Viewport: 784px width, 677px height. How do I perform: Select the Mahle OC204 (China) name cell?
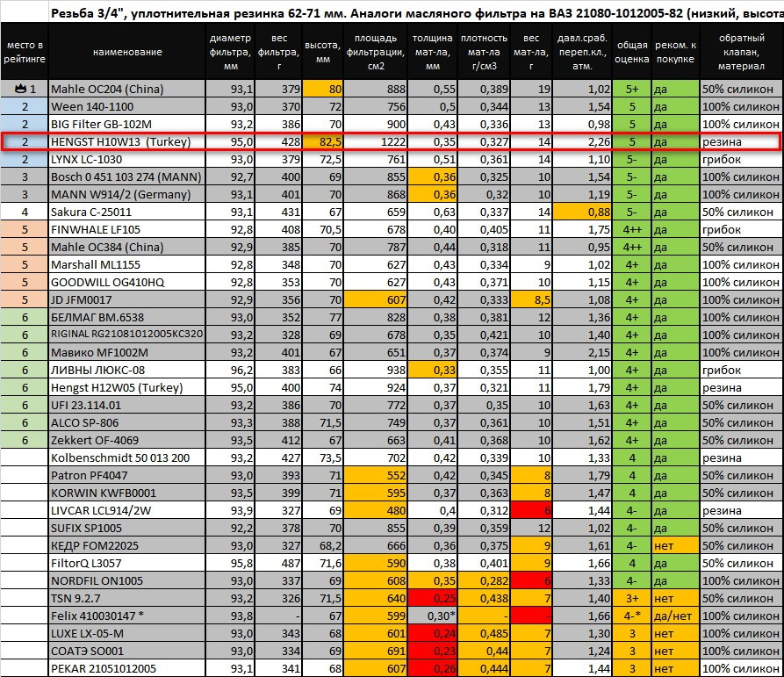(127, 89)
